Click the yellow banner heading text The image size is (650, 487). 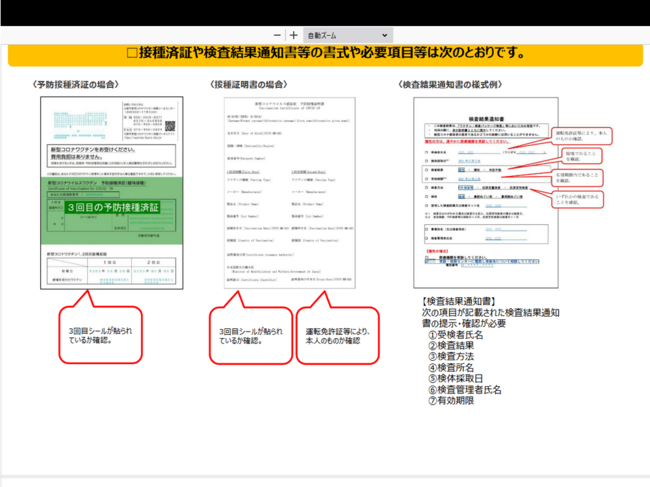coord(326,53)
